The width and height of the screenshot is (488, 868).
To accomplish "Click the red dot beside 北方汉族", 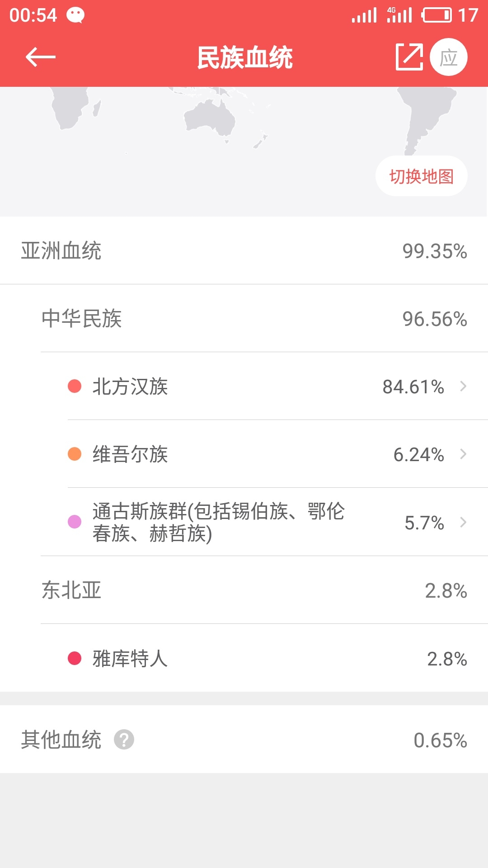I will pyautogui.click(x=75, y=387).
